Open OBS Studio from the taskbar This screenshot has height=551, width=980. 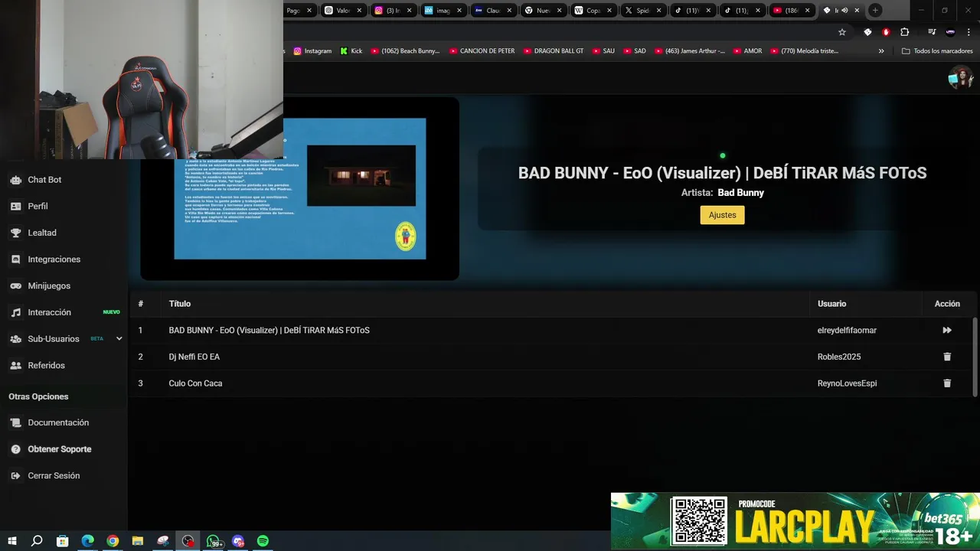click(x=188, y=541)
